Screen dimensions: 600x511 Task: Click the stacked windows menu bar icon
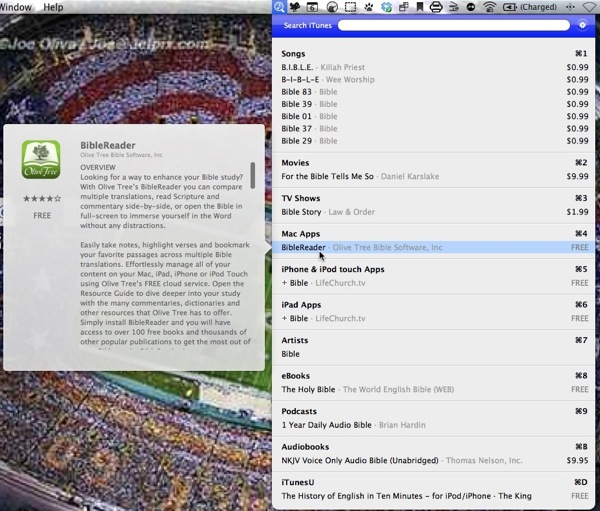click(403, 7)
